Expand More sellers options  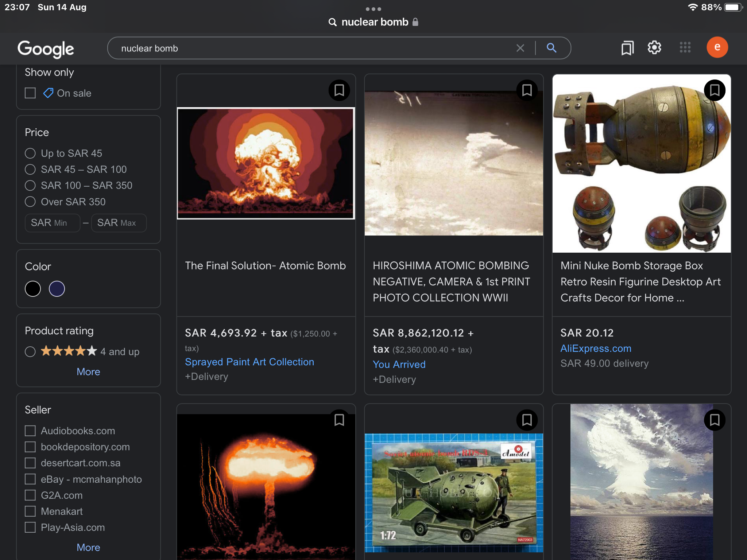click(x=88, y=547)
